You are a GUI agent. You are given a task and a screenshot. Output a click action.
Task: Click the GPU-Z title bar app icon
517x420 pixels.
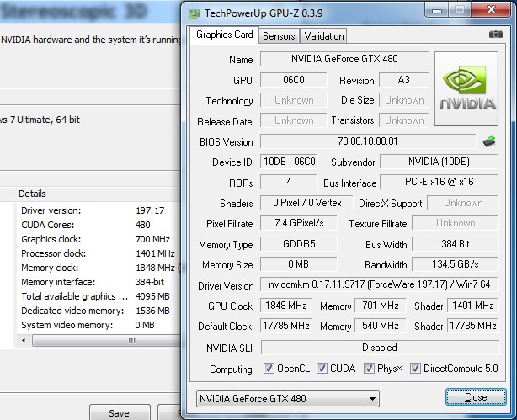click(195, 13)
